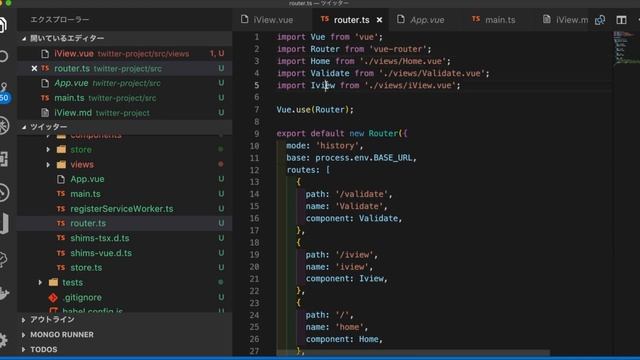Expand the アウトライン panel

click(x=124, y=320)
